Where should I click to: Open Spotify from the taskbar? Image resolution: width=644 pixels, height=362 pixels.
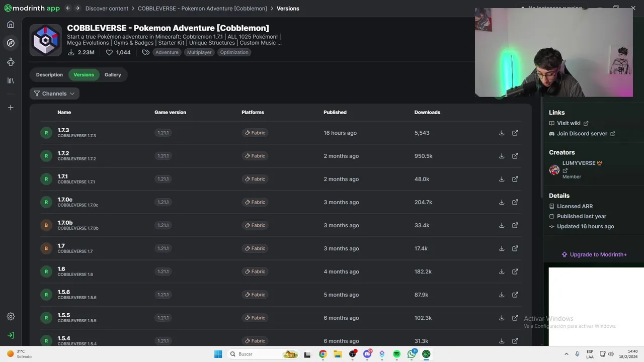(x=396, y=354)
